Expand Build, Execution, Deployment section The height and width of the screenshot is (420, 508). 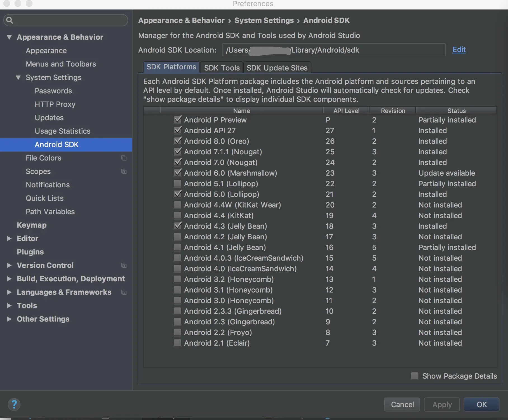click(x=9, y=279)
